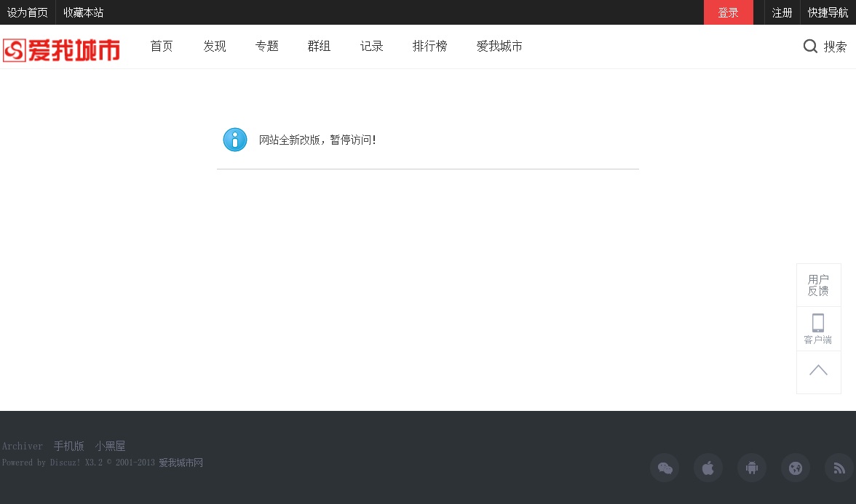Click 爱我城市网 footer link
This screenshot has width=856, height=504.
(x=181, y=463)
